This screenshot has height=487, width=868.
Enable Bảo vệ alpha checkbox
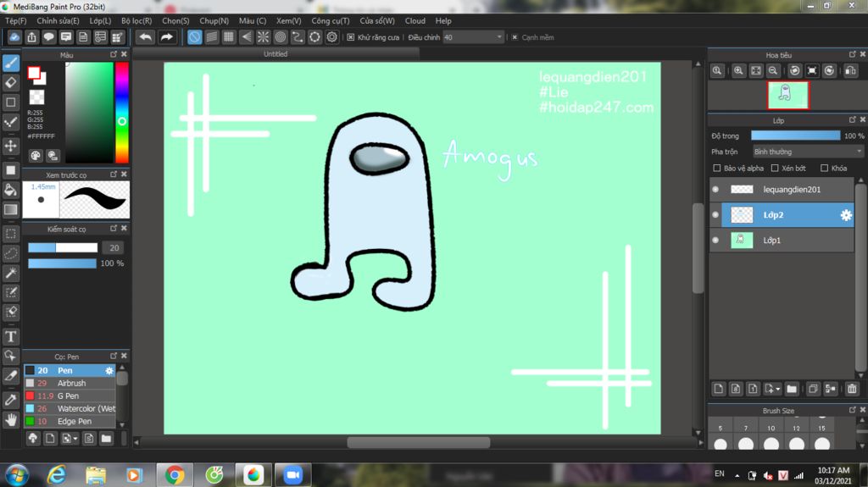click(x=717, y=169)
